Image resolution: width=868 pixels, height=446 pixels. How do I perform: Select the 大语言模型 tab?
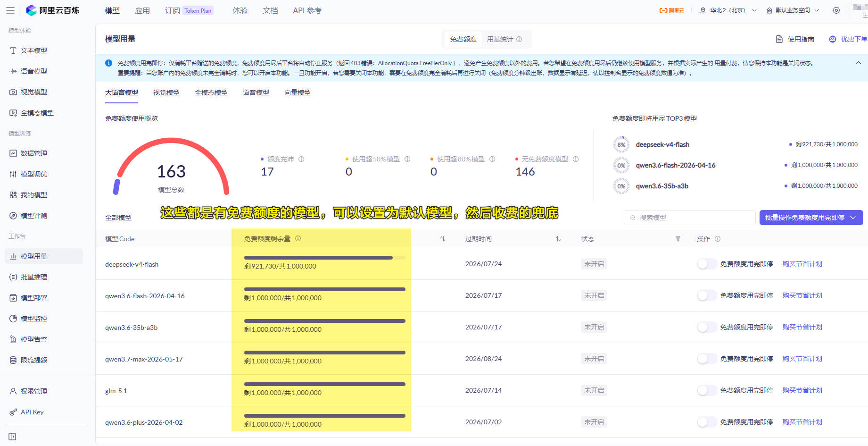(x=122, y=93)
